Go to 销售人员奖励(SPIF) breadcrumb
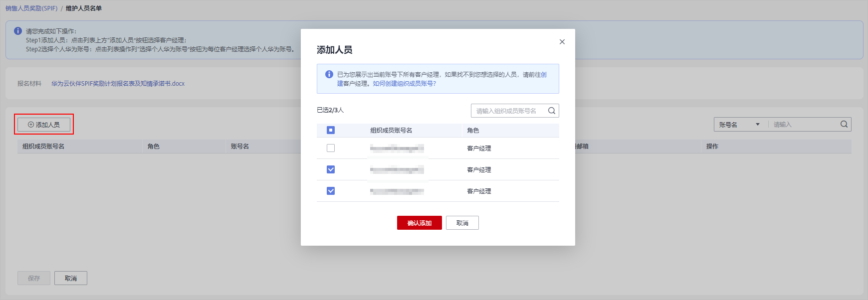 31,8
